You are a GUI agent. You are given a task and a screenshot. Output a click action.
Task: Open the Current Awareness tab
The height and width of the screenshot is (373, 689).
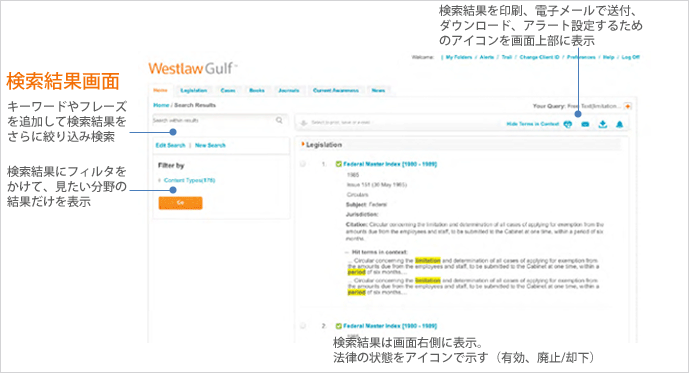point(336,91)
